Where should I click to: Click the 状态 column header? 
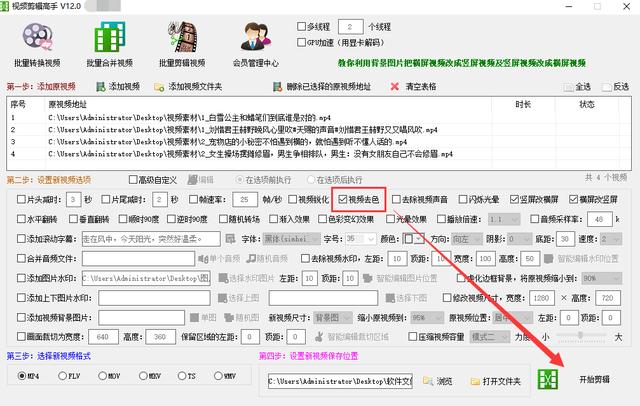click(x=587, y=104)
